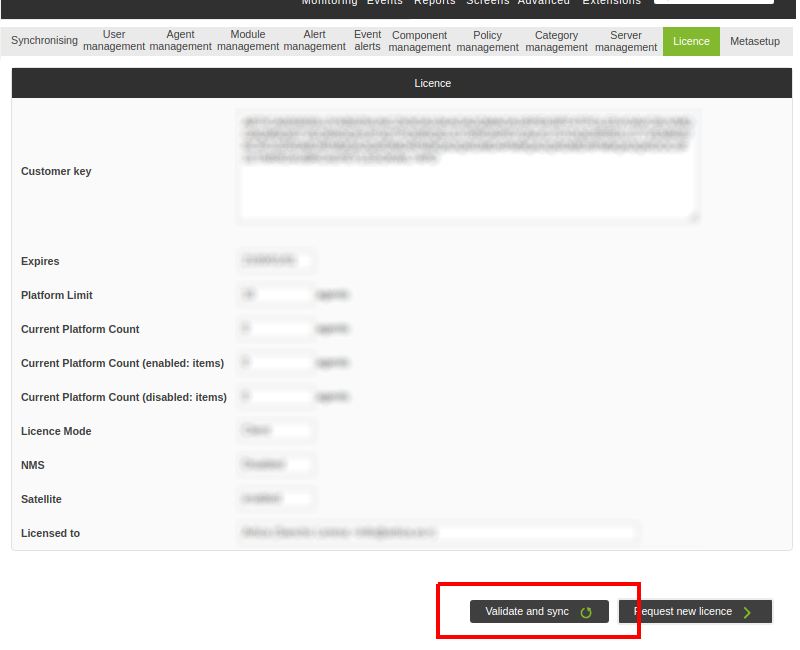This screenshot has height=650, width=800.
Task: Click the Platform Limit field
Action: tap(276, 295)
